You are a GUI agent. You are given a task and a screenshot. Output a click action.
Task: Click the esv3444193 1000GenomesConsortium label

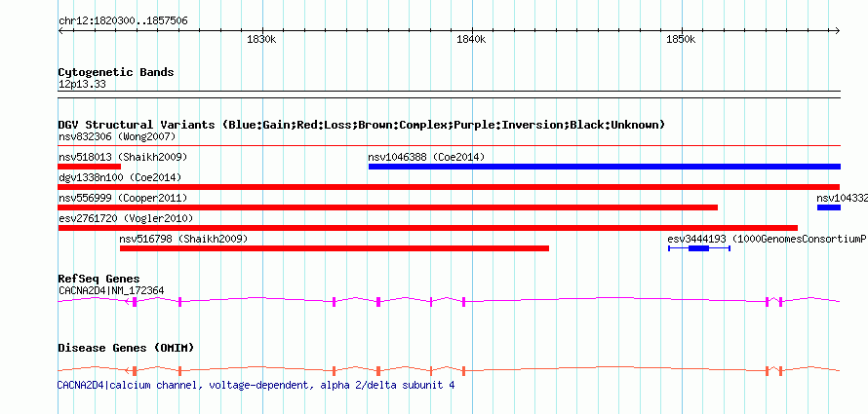coord(768,239)
